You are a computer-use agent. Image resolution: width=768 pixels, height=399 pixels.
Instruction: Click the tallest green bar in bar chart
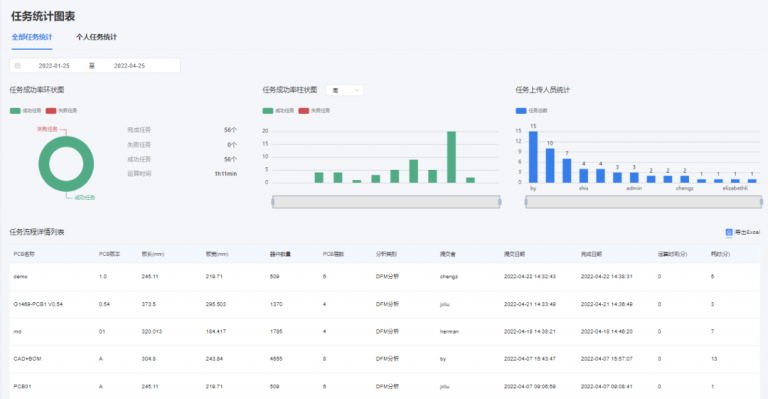[452, 157]
